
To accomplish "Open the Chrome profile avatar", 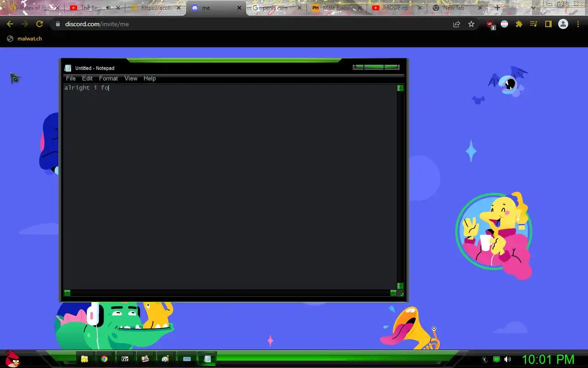I will tap(563, 24).
